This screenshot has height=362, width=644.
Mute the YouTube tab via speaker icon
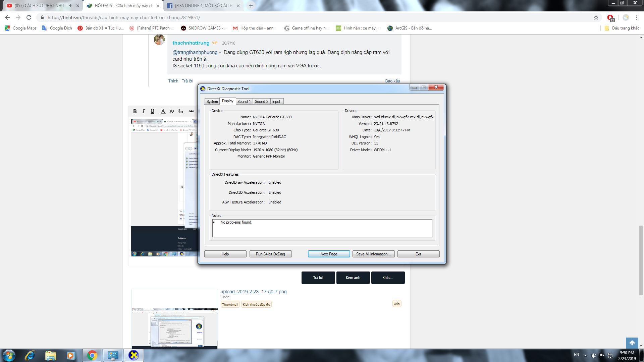(70, 6)
